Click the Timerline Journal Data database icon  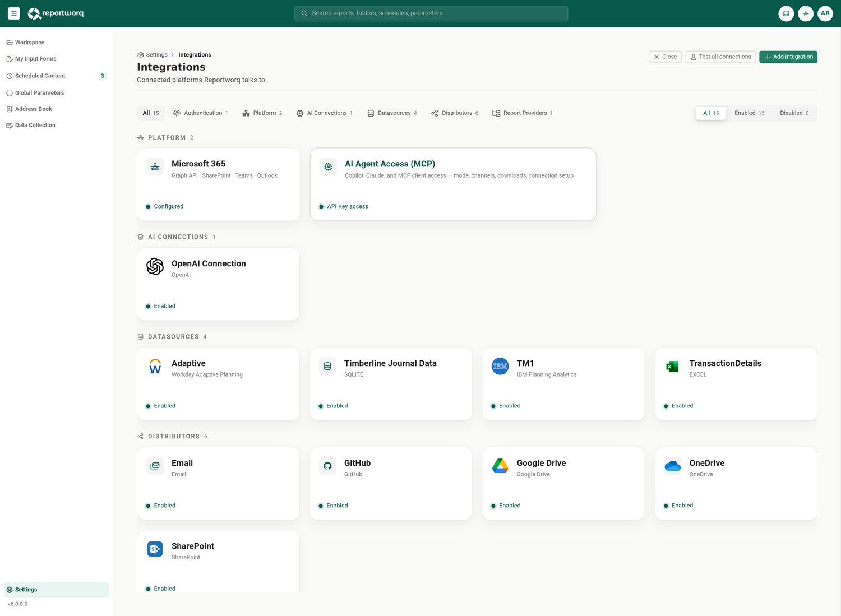[327, 366]
